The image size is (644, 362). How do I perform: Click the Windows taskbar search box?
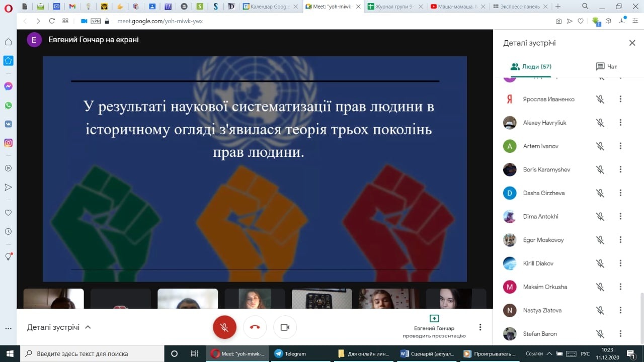point(93,353)
